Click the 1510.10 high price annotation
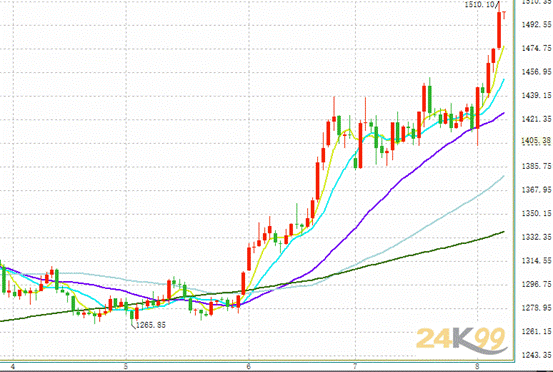The image size is (553, 372). pyautogui.click(x=479, y=5)
